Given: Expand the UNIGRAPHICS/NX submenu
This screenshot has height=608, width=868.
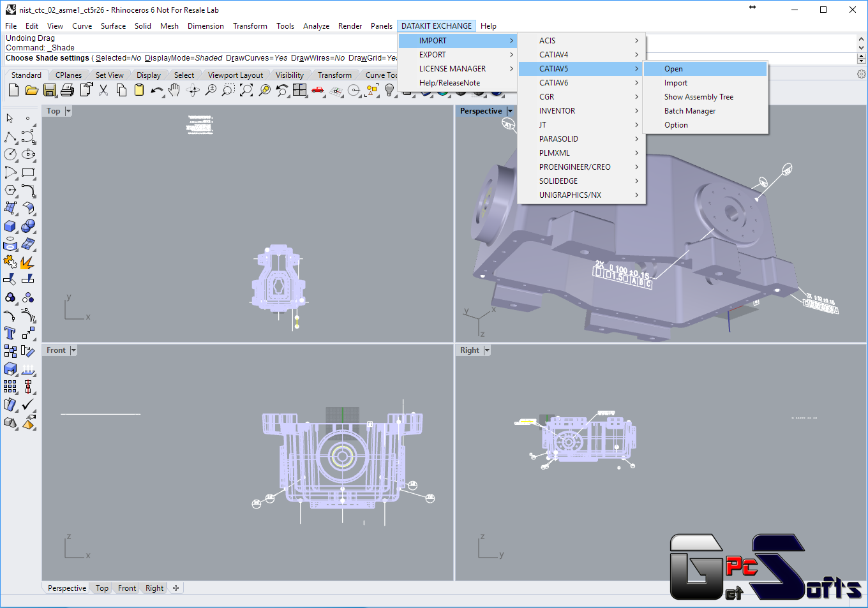Looking at the screenshot, I should pyautogui.click(x=582, y=195).
